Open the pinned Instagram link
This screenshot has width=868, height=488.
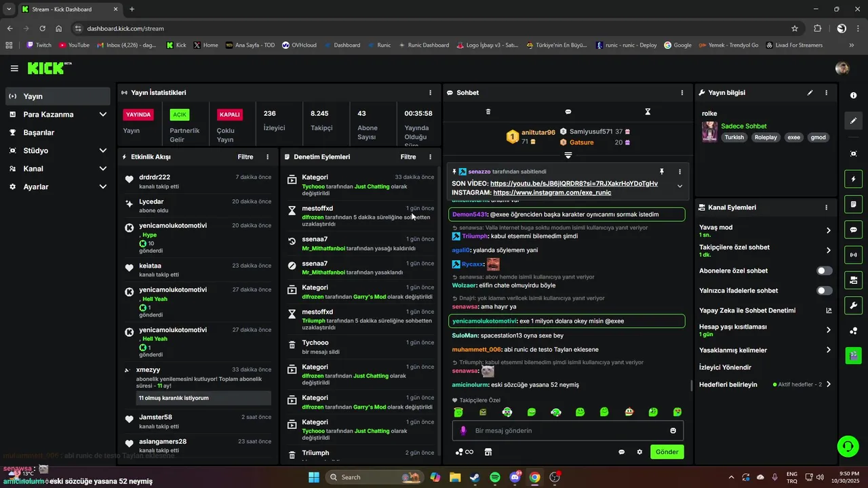coord(552,192)
